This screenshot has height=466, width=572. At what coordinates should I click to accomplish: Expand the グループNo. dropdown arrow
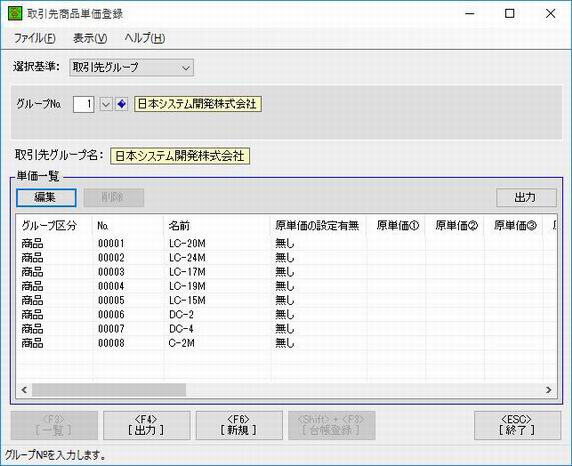pyautogui.click(x=105, y=104)
